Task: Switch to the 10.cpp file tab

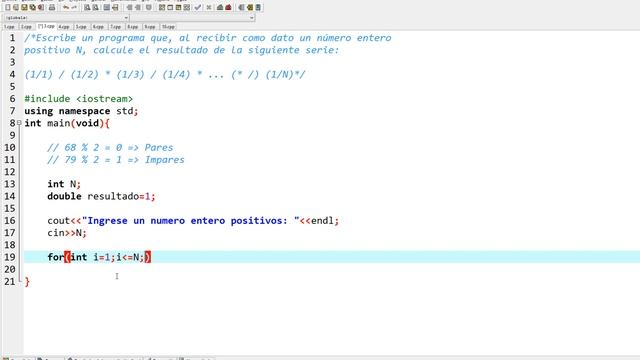Action: [168, 27]
